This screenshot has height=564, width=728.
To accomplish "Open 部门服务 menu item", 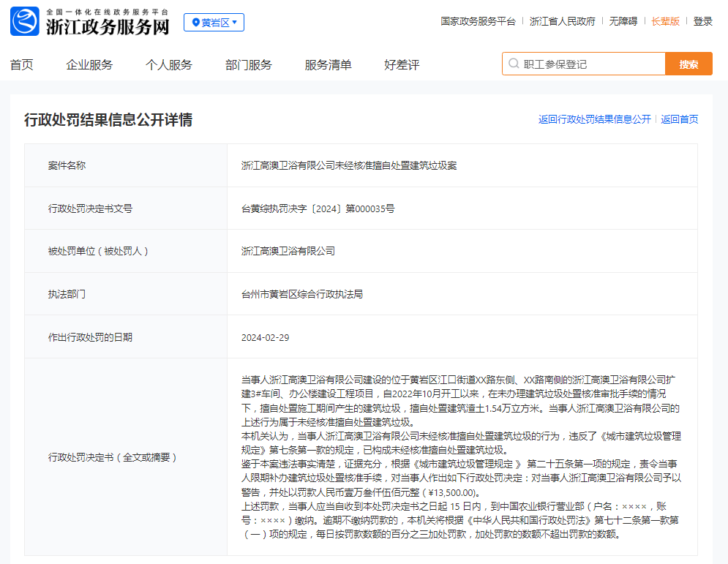I will (x=249, y=64).
